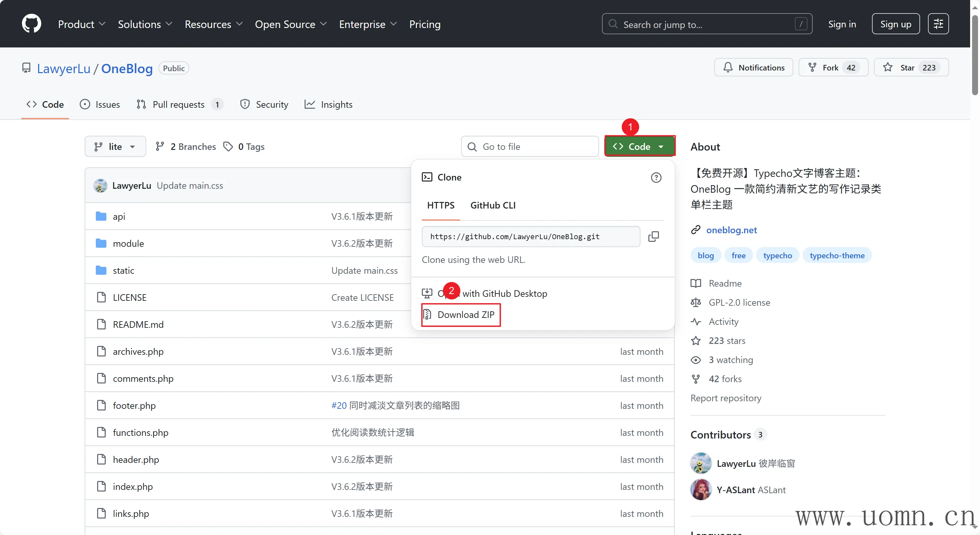Open the oneblog.net website link

click(x=731, y=230)
